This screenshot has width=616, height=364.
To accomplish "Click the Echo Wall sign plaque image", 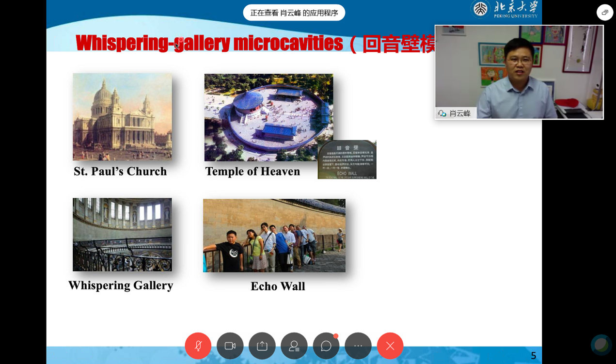I will pos(347,160).
